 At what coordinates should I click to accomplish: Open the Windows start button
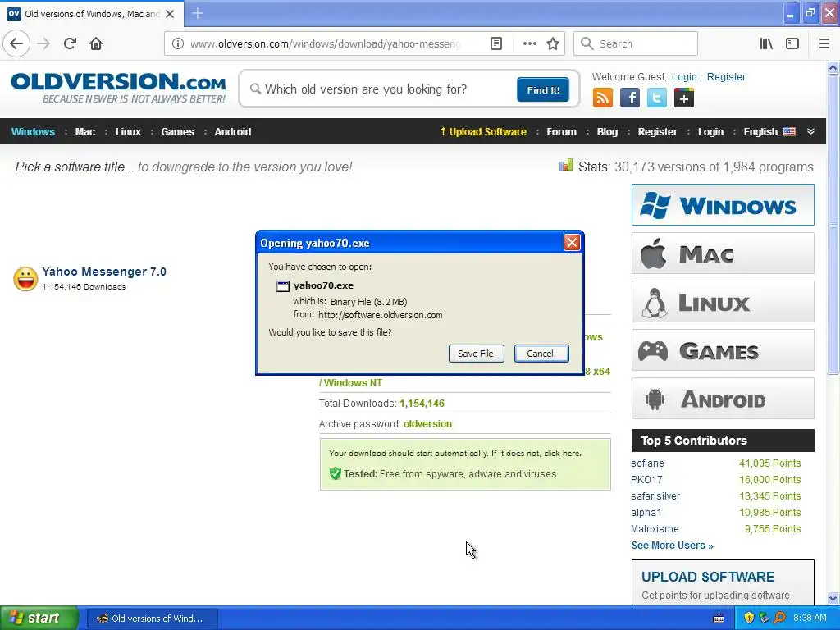tap(39, 619)
